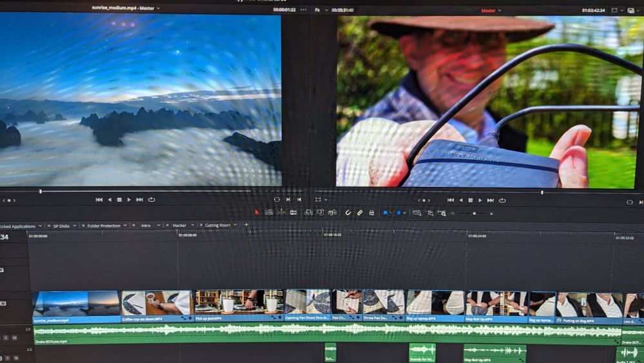Select the sunrise_medium.mp4 timeline clip
644x363 pixels.
click(77, 307)
